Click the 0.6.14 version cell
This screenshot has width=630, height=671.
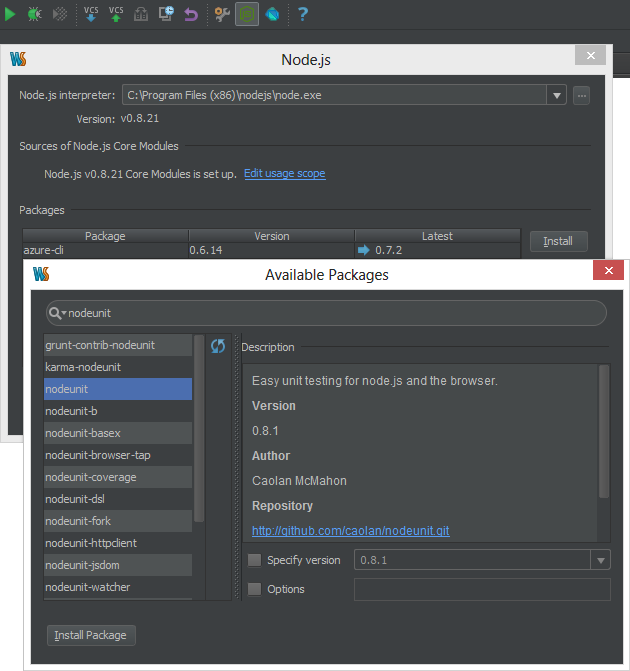point(272,250)
